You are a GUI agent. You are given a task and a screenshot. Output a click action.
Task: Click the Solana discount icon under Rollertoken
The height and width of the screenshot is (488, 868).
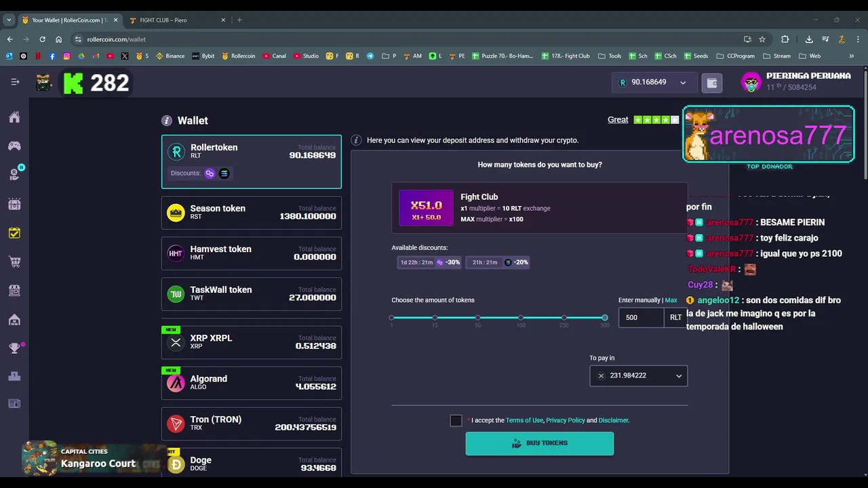click(224, 174)
